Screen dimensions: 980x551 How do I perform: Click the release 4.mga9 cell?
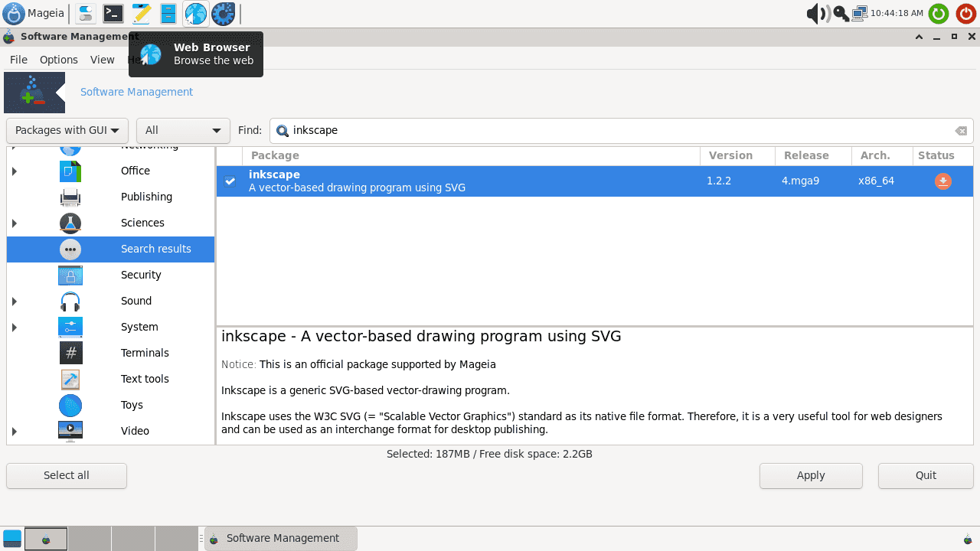pos(801,181)
